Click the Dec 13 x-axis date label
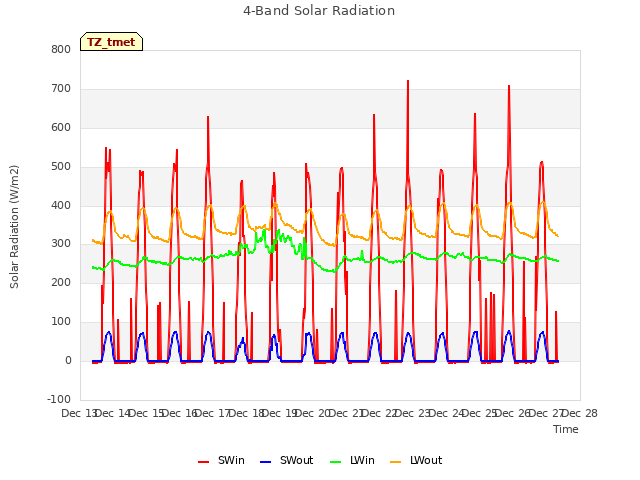Image resolution: width=640 pixels, height=480 pixels. tap(79, 413)
